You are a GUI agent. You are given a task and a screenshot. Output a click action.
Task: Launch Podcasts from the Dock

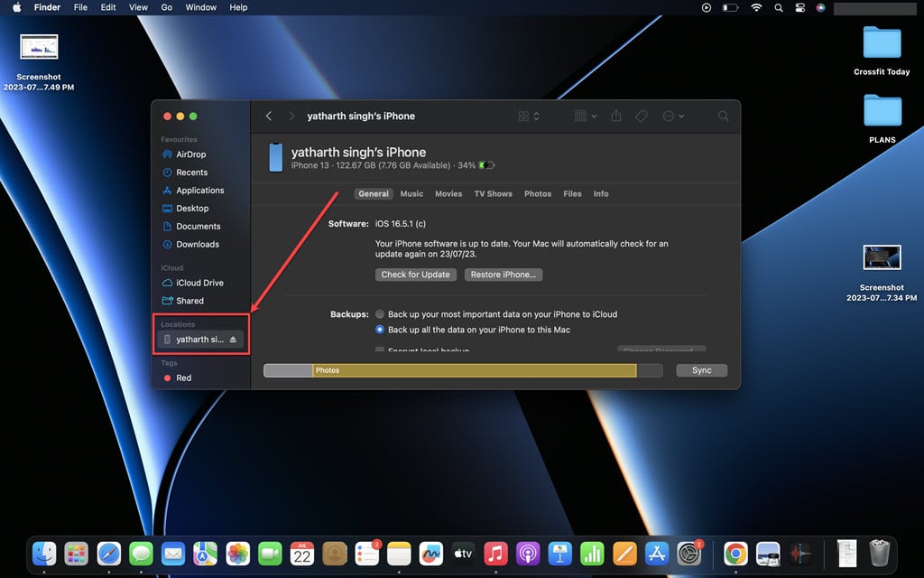click(528, 554)
